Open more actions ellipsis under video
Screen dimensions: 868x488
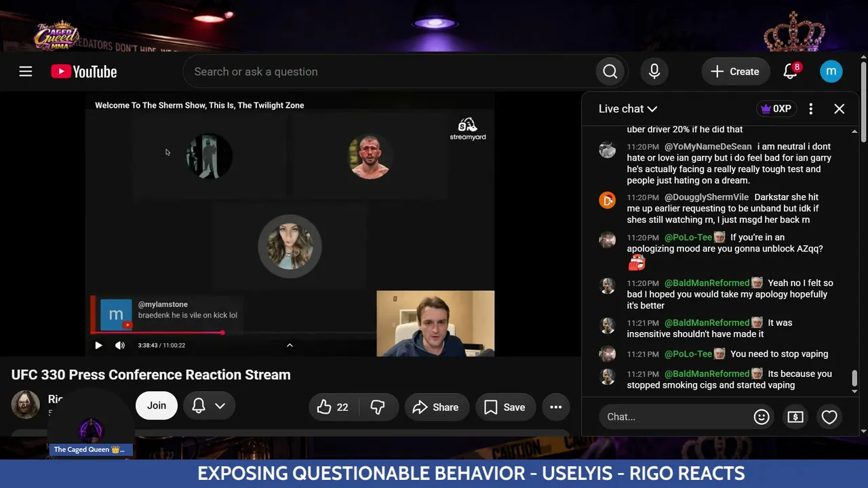[556, 407]
